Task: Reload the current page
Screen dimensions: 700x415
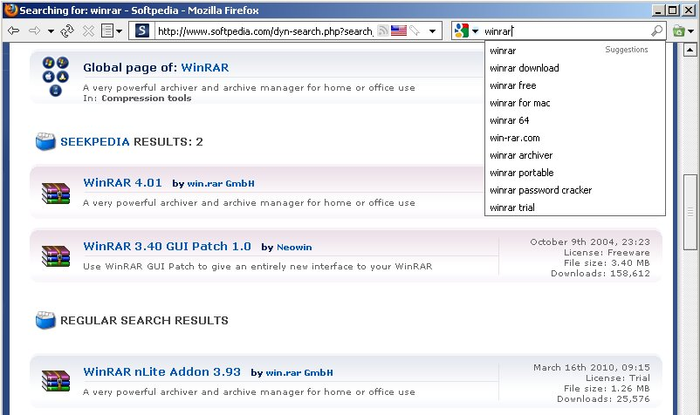Action: coord(67,31)
